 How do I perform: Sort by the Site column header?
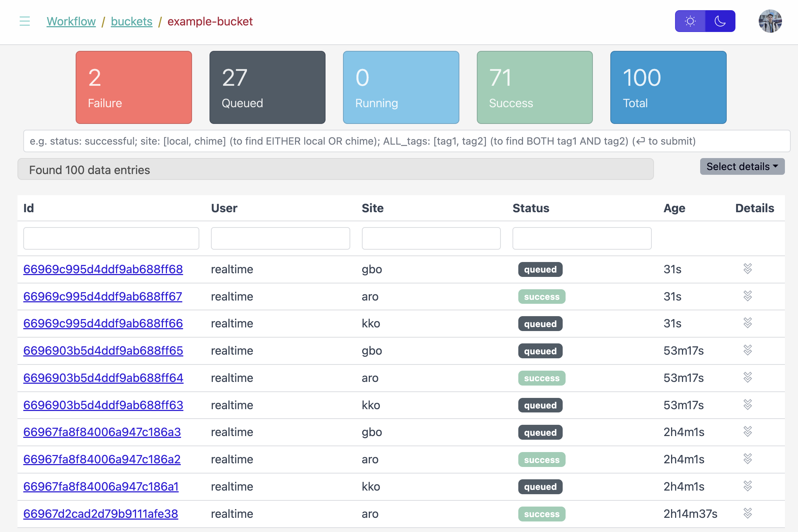[x=372, y=208]
